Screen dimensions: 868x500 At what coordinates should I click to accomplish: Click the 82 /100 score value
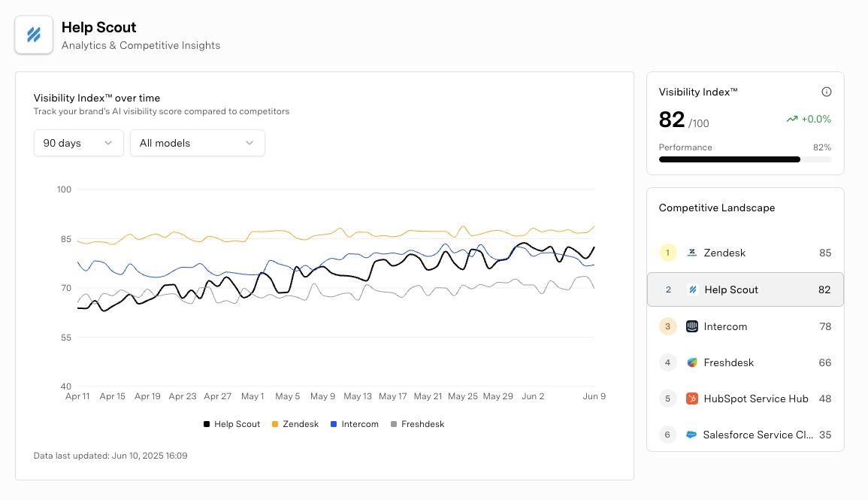(x=684, y=120)
